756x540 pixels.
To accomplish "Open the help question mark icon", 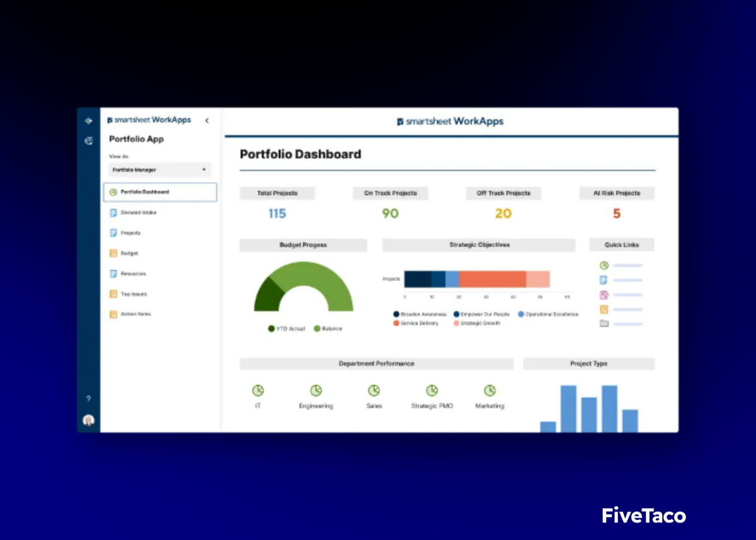I will pyautogui.click(x=88, y=399).
